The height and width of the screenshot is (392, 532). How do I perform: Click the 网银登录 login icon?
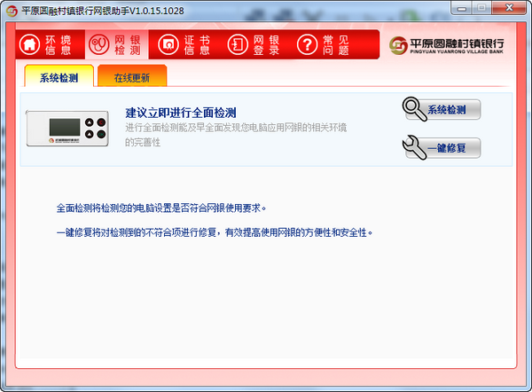coord(238,44)
